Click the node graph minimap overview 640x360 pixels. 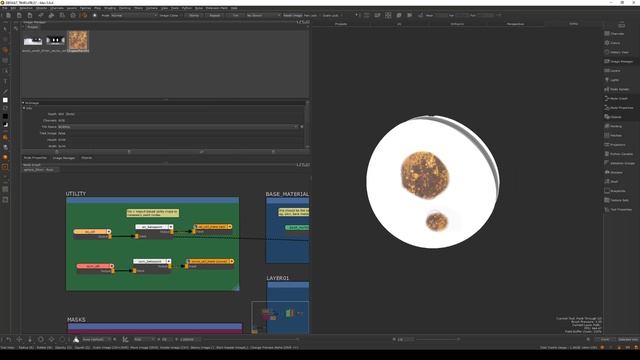click(280, 318)
